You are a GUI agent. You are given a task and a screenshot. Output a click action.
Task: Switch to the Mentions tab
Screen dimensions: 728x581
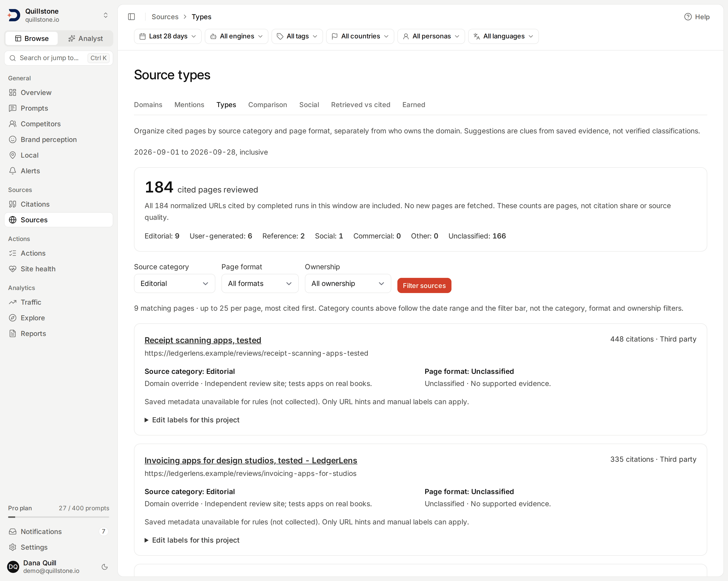click(x=189, y=105)
